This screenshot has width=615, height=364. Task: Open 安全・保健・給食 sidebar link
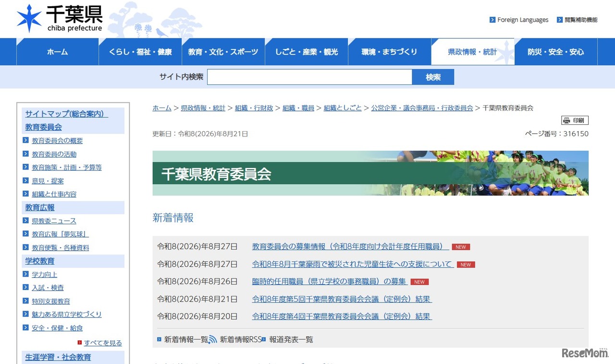57,328
